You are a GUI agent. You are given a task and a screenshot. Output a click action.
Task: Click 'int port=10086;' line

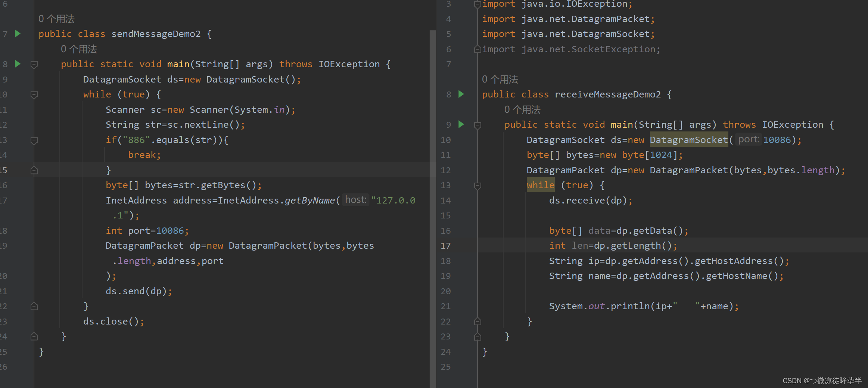pyautogui.click(x=147, y=231)
